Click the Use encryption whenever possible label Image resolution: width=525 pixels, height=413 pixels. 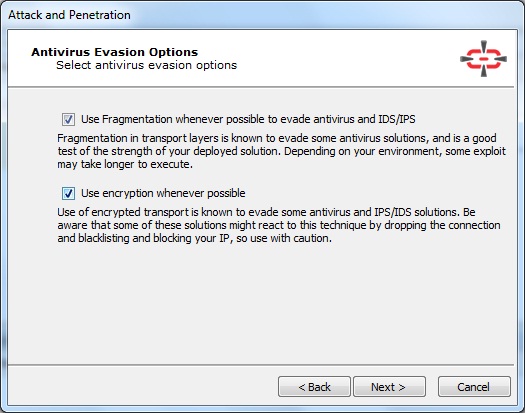click(163, 193)
